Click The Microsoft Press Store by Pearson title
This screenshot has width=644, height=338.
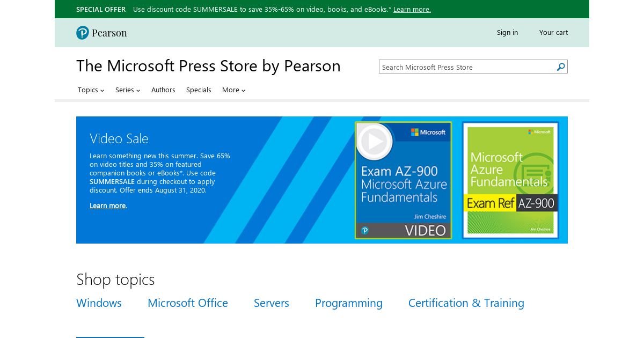[x=208, y=66]
